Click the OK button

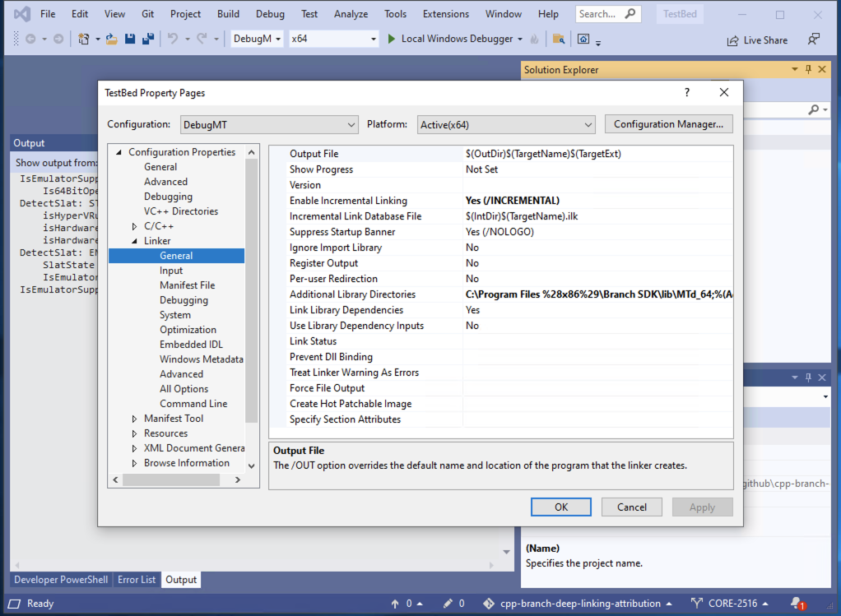[x=561, y=507]
